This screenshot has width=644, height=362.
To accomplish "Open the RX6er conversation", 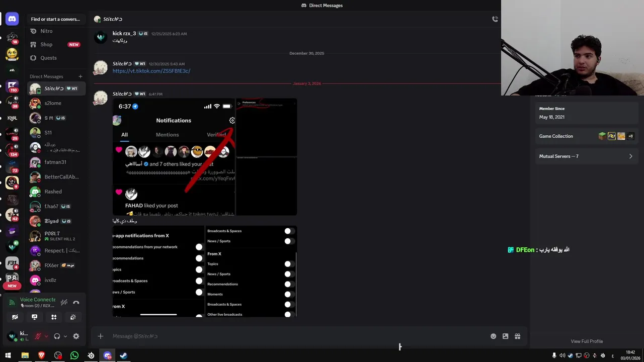I will click(56, 265).
